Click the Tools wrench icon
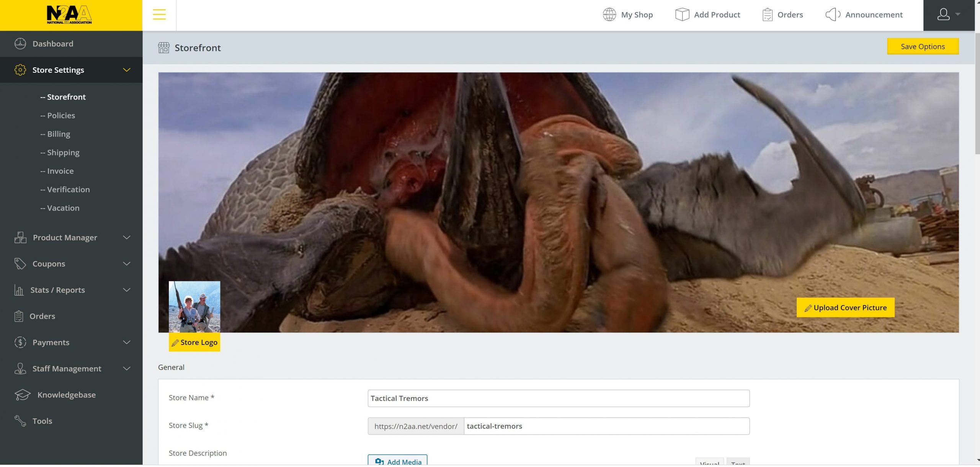 point(20,421)
